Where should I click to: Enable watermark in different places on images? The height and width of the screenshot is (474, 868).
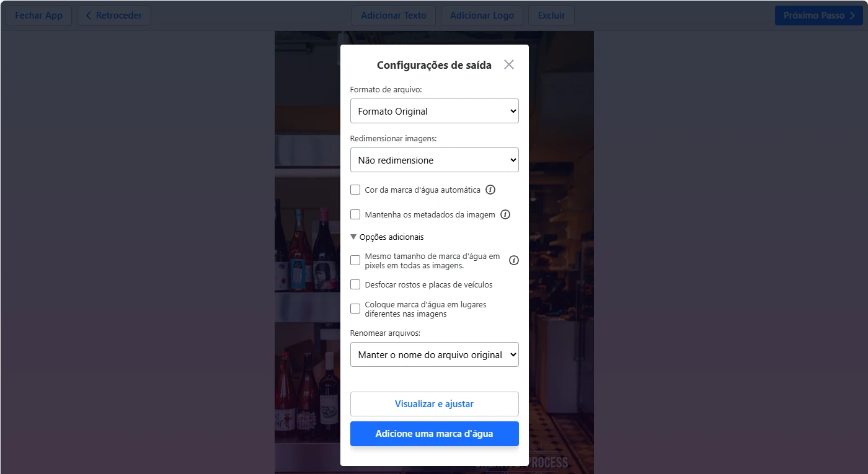tap(355, 308)
